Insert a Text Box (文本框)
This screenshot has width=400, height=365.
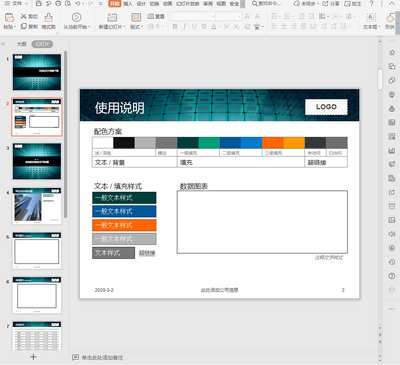click(371, 21)
